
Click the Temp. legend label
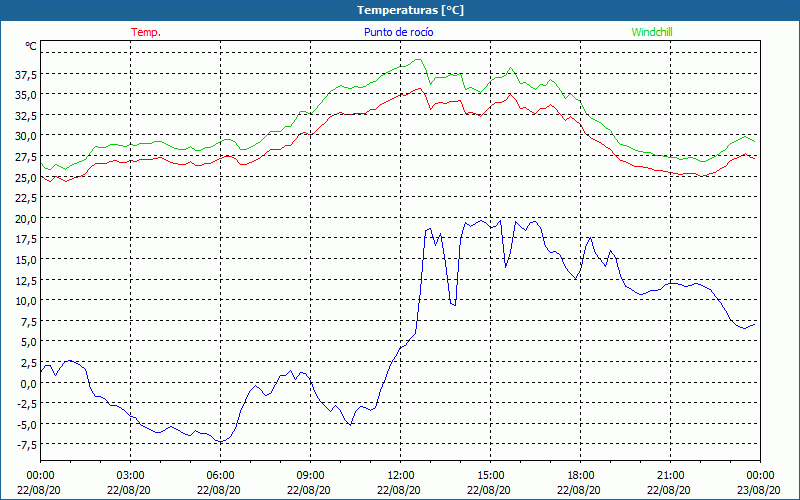click(x=146, y=32)
